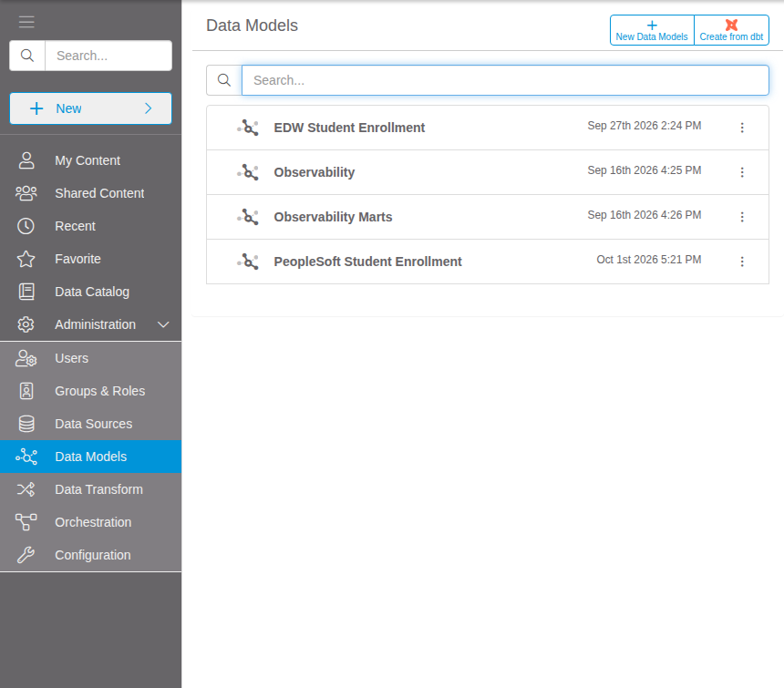This screenshot has width=784, height=688.
Task: Click the Create from dbt button
Action: 731,30
